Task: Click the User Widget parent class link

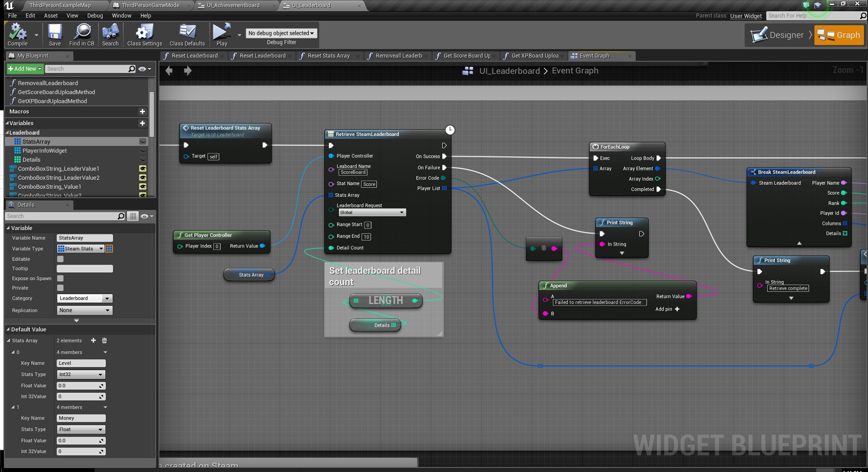Action: [745, 16]
